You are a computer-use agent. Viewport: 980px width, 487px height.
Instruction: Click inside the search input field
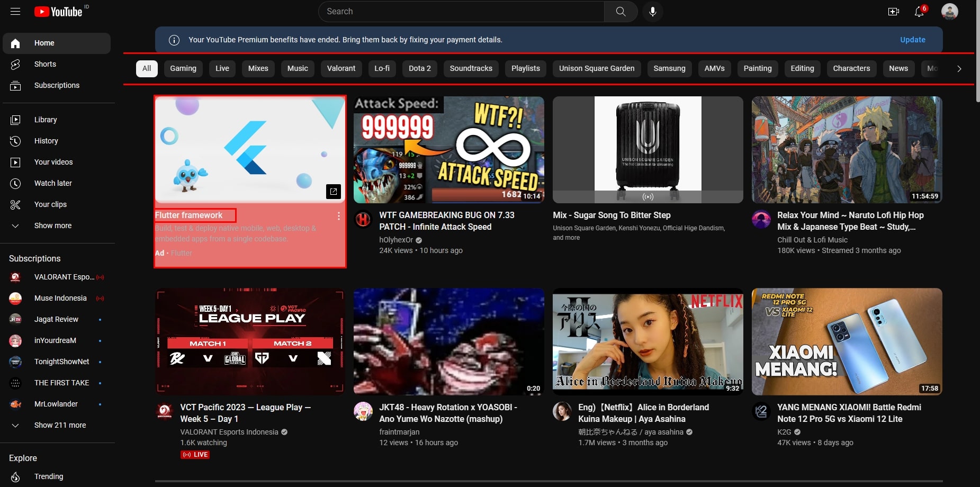tap(460, 11)
